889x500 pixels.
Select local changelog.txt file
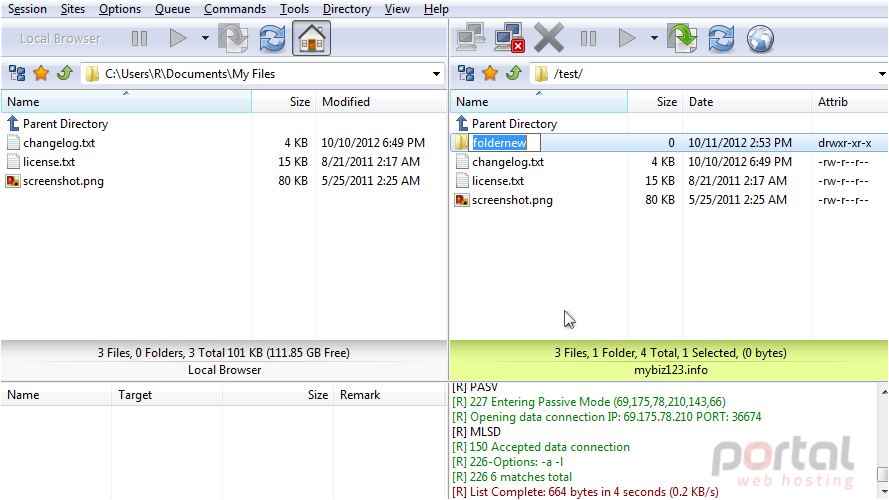click(x=51, y=143)
